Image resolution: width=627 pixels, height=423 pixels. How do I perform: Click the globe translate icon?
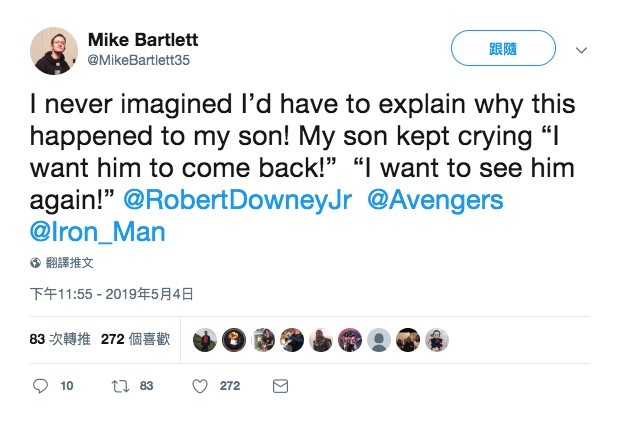click(x=36, y=264)
